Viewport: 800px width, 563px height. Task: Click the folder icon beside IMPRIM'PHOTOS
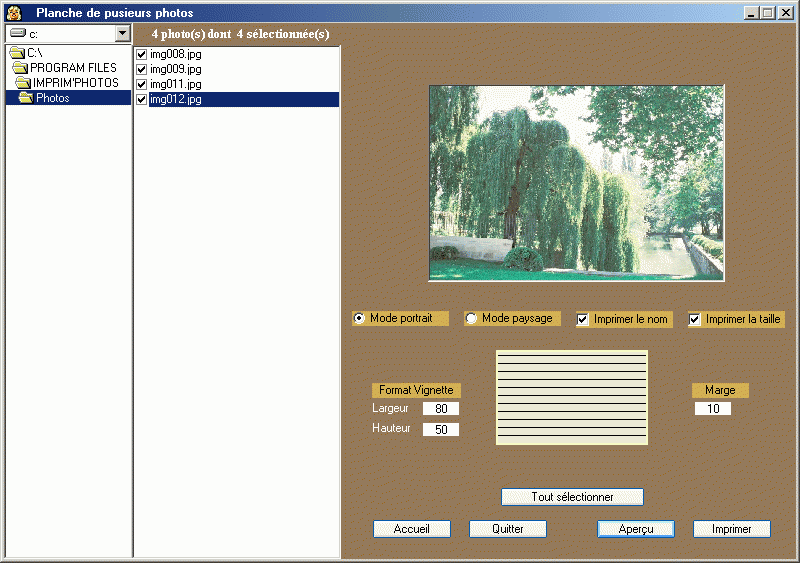coord(23,83)
